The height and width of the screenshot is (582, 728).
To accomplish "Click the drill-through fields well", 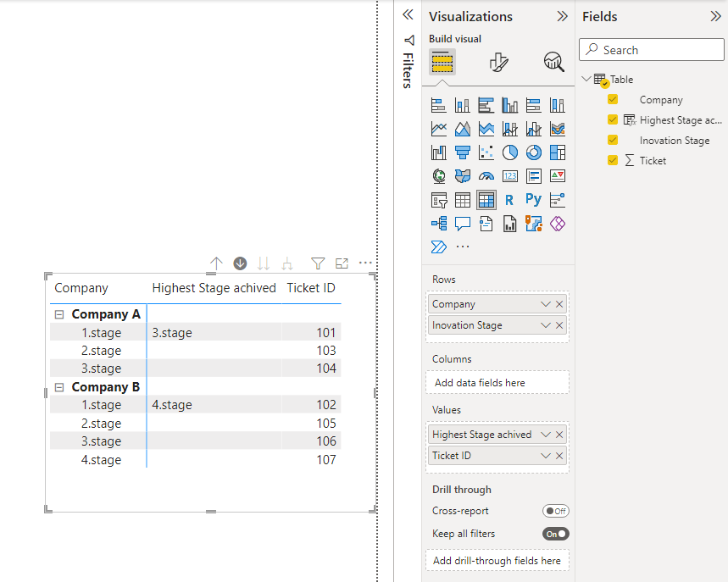I will [x=497, y=560].
